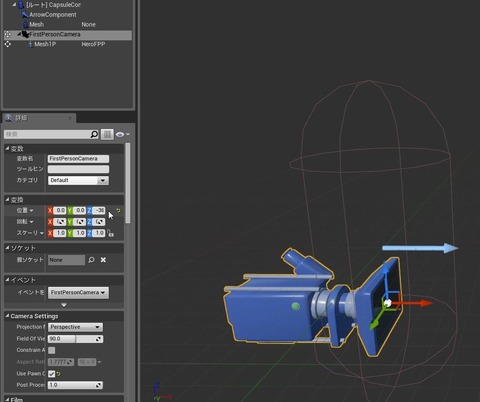Enable the Constrain Aspect Ratio checkbox
480x402 pixels.
52,350
